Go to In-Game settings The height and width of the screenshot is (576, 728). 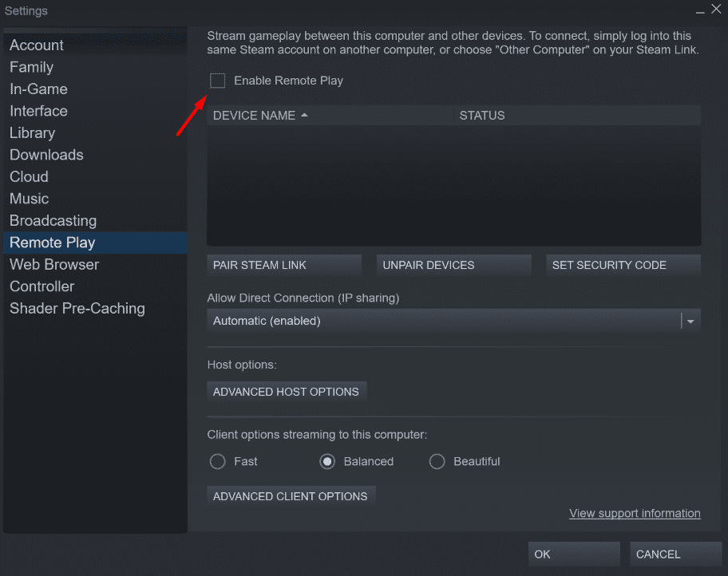point(95,89)
